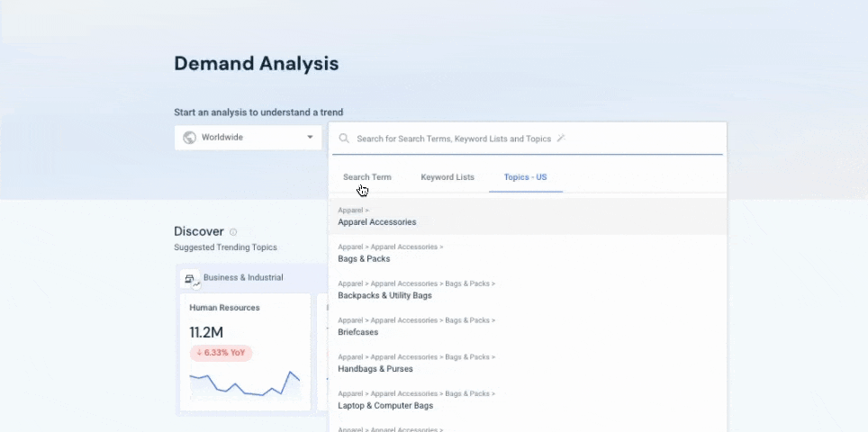Viewport: 868px width, 432px height.
Task: Switch to the Search Term tab
Action: 367,177
